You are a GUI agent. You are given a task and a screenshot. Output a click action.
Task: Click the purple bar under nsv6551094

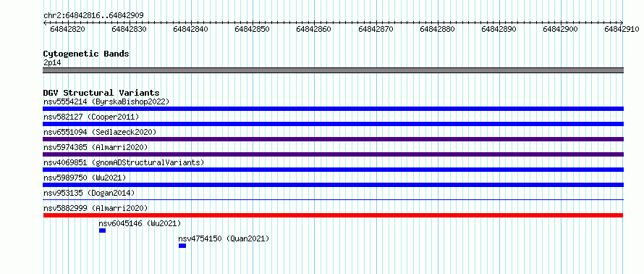333,139
